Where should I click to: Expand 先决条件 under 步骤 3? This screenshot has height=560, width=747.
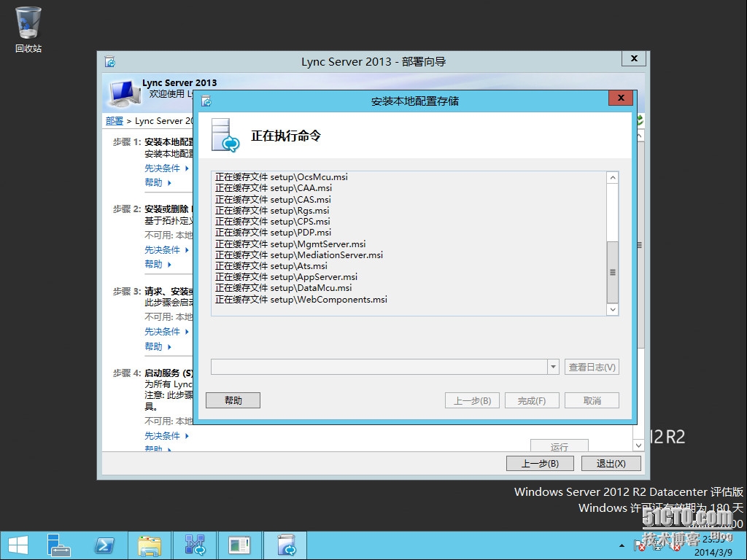tap(166, 332)
